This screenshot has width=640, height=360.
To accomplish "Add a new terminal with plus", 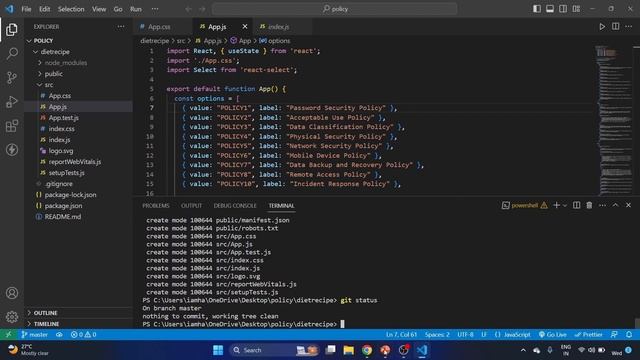I will click(x=556, y=205).
